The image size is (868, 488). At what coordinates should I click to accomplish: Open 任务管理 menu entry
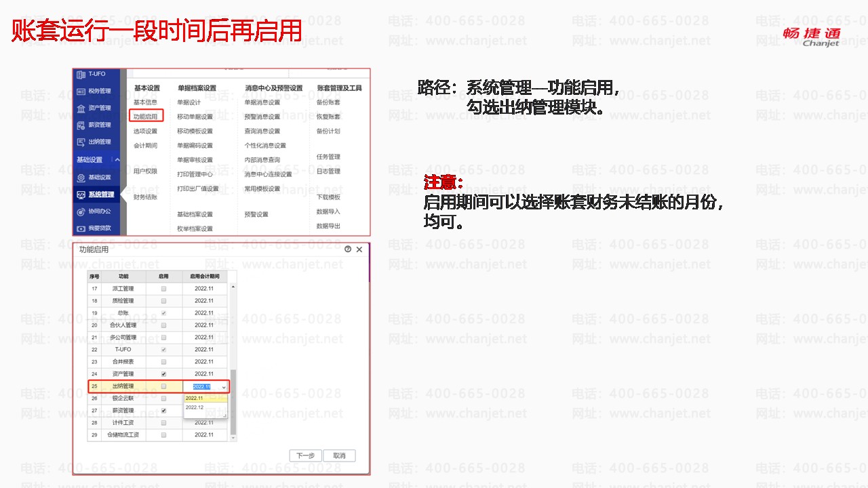click(x=328, y=157)
